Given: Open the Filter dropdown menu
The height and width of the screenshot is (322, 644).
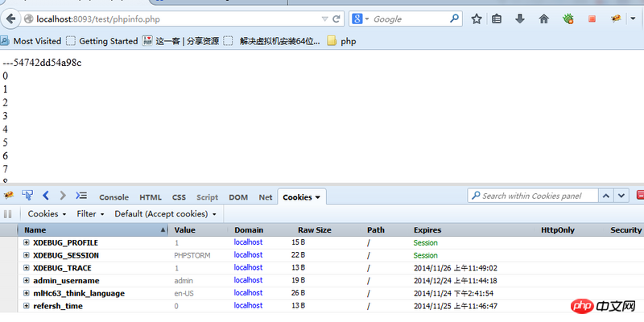Looking at the screenshot, I should pyautogui.click(x=91, y=214).
